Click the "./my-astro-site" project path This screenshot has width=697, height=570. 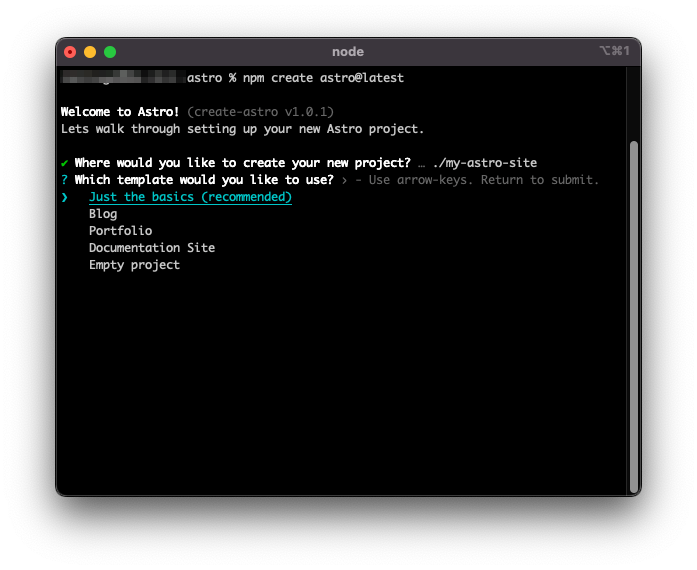click(x=485, y=163)
